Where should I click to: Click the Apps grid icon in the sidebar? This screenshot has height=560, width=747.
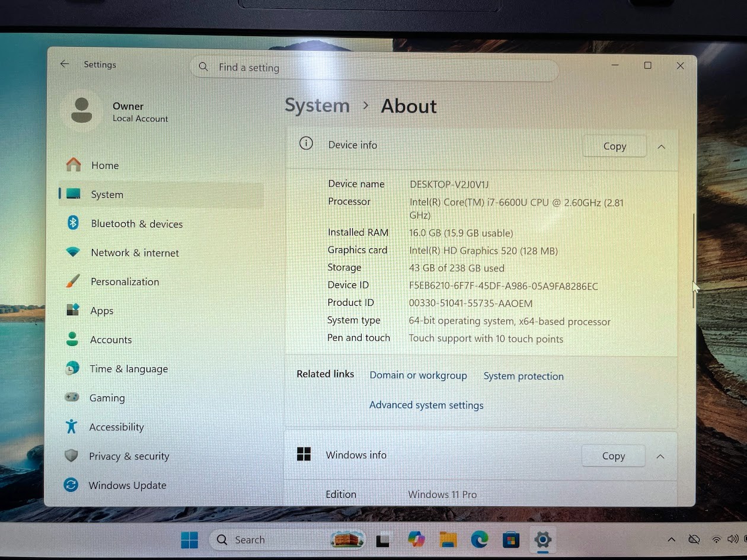tap(72, 310)
